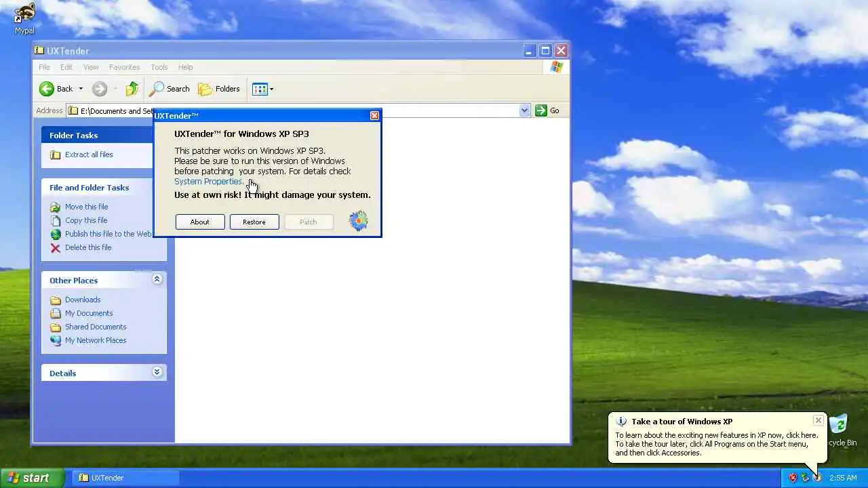
Task: Toggle the Folders pane button
Action: click(x=219, y=89)
